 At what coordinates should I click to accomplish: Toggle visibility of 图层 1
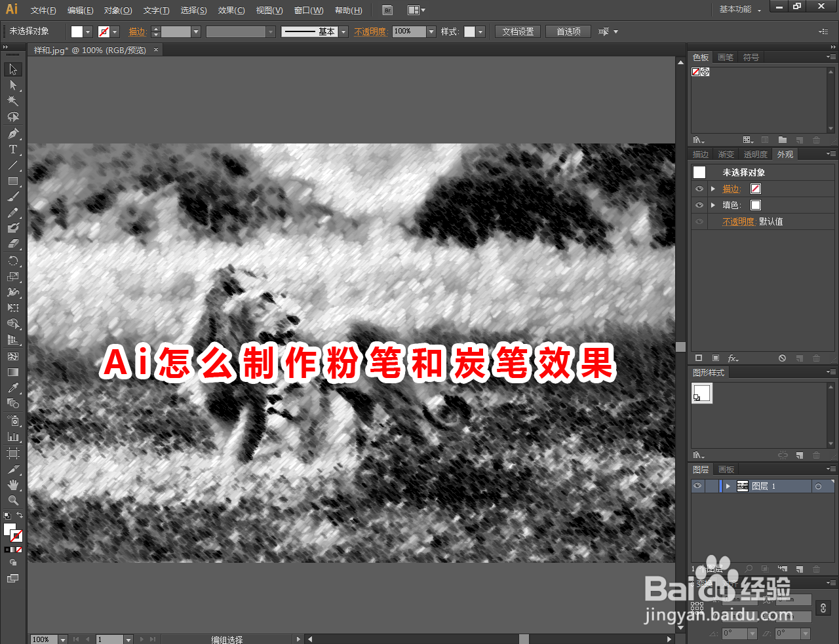click(x=697, y=485)
